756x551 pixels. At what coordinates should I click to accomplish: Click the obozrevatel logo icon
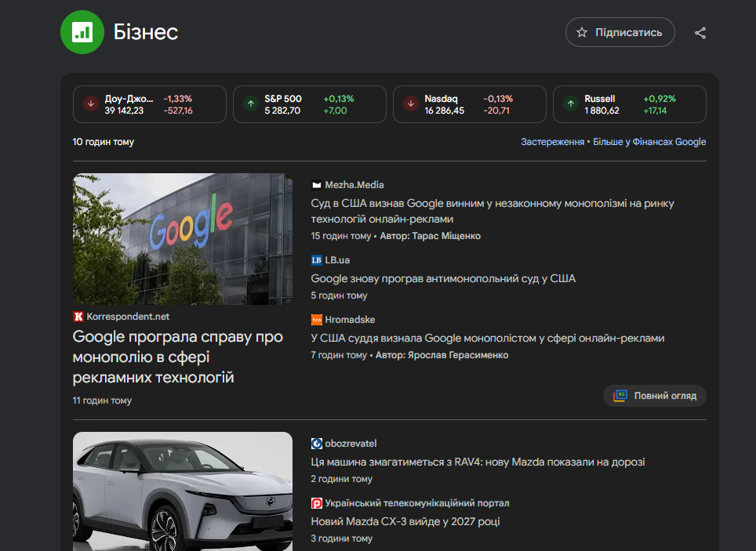316,444
